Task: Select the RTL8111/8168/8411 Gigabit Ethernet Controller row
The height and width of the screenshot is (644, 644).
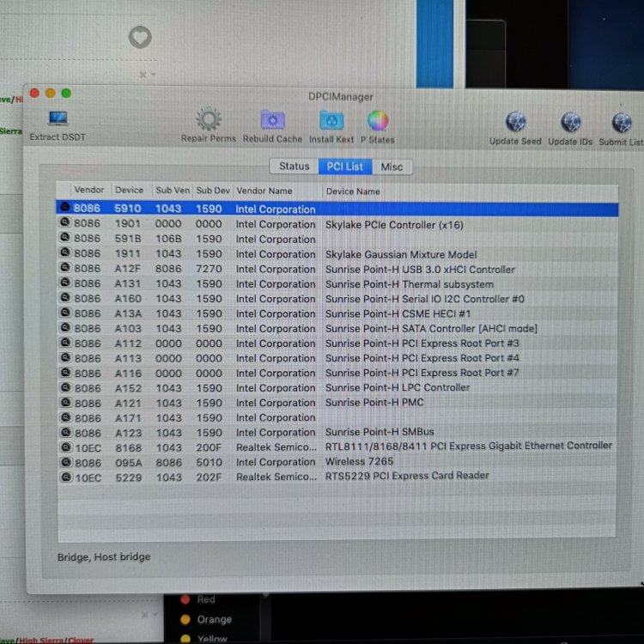Action: click(x=337, y=447)
